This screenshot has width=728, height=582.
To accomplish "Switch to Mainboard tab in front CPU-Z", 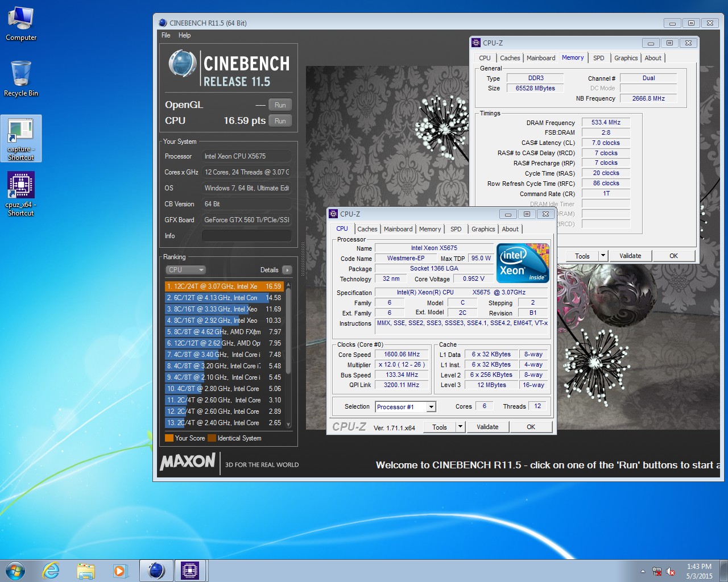I will pos(398,229).
